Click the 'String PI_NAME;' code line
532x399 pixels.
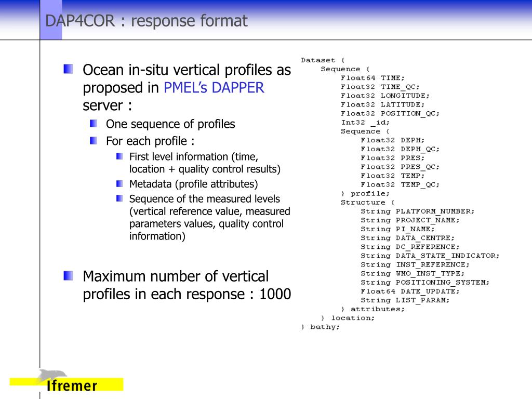[397, 229]
